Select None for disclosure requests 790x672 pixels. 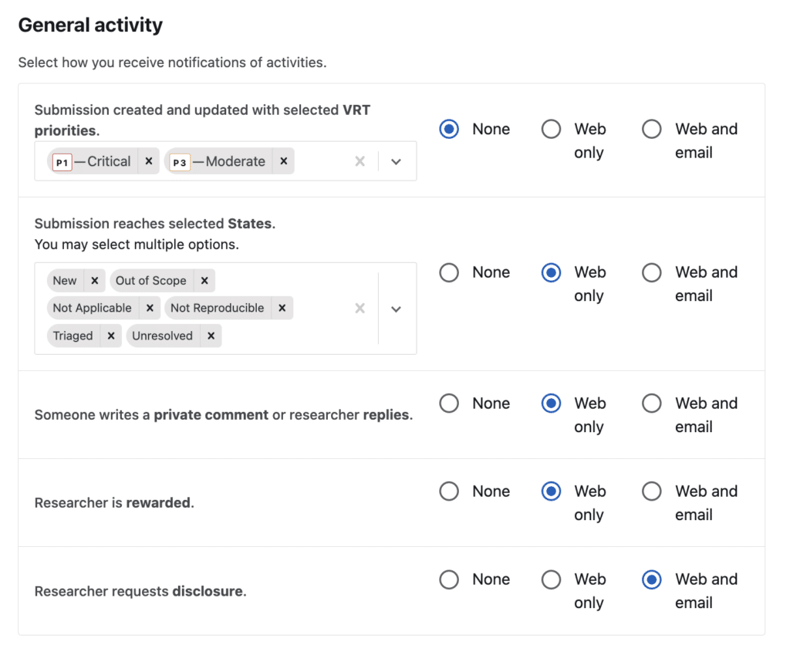pos(449,579)
